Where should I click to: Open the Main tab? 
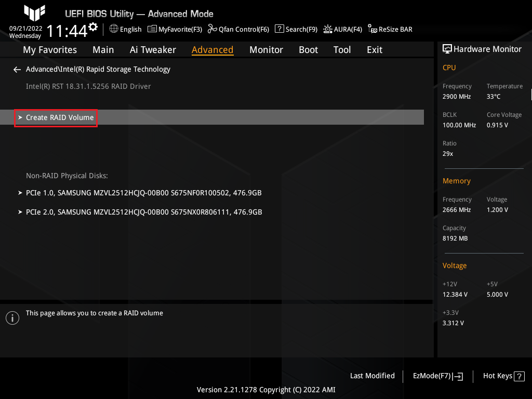pyautogui.click(x=103, y=50)
